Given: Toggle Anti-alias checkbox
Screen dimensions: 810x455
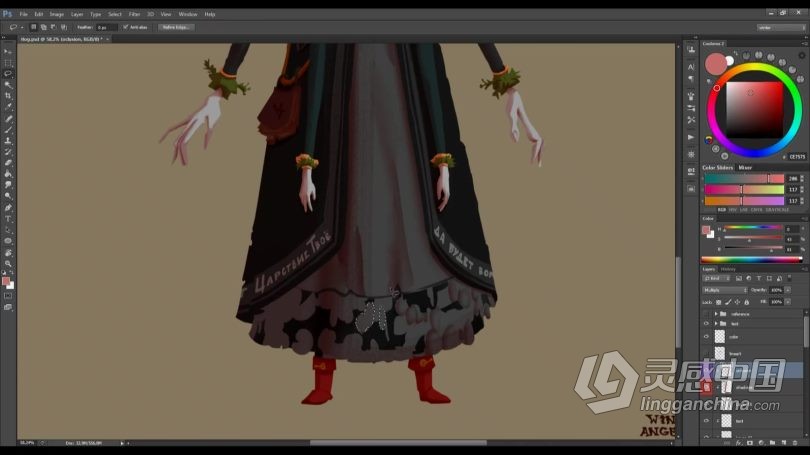Looking at the screenshot, I should click(126, 27).
